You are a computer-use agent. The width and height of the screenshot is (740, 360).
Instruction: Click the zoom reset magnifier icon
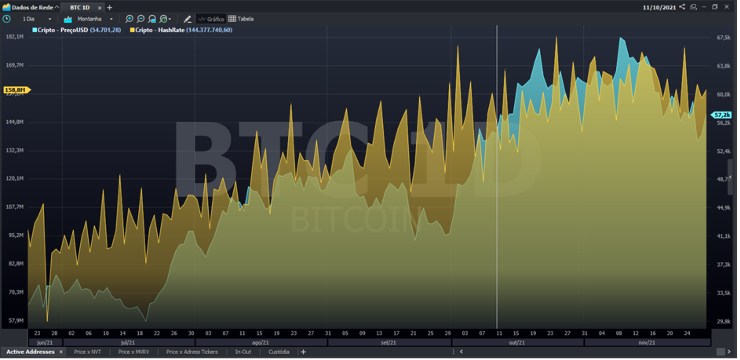coord(163,19)
